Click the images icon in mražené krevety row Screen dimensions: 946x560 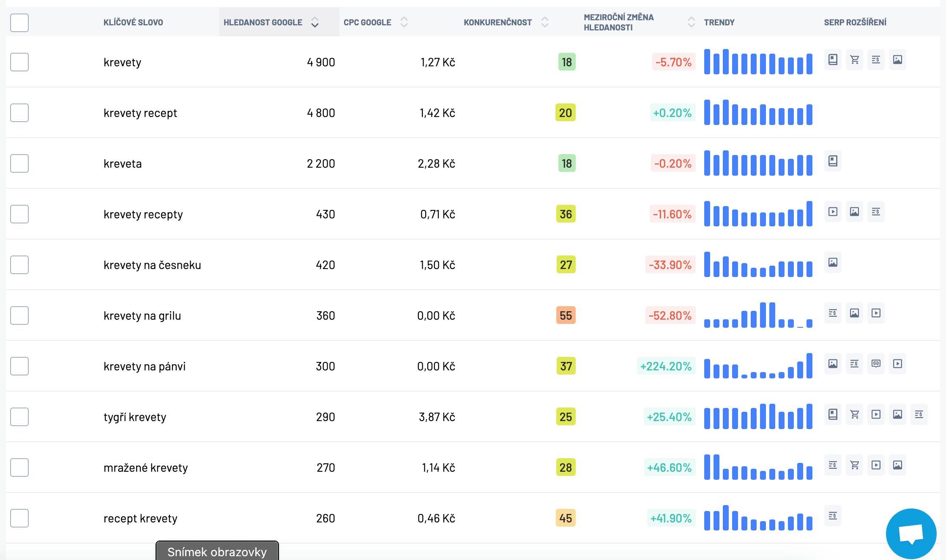897,465
